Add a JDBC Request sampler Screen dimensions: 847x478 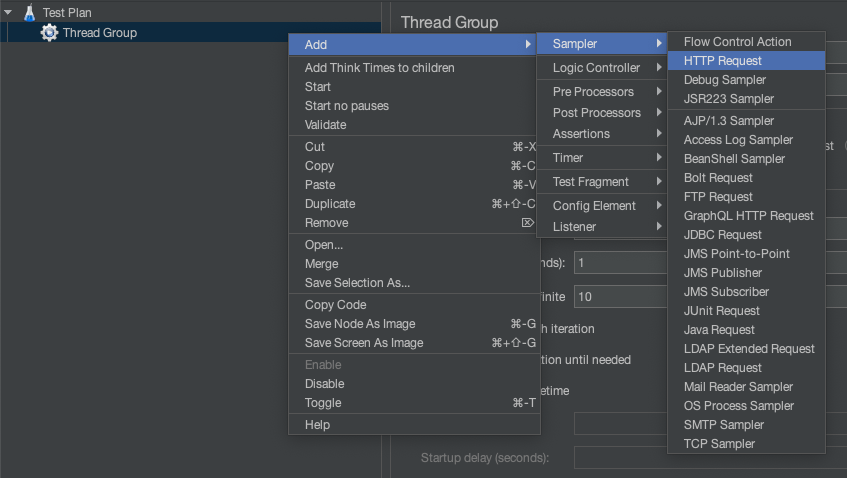tap(747, 234)
